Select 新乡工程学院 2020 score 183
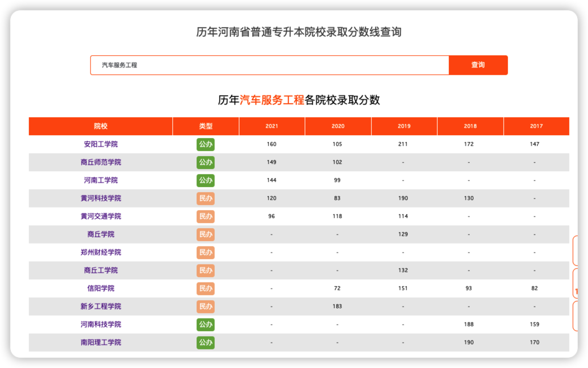The width and height of the screenshot is (588, 368). 337,306
